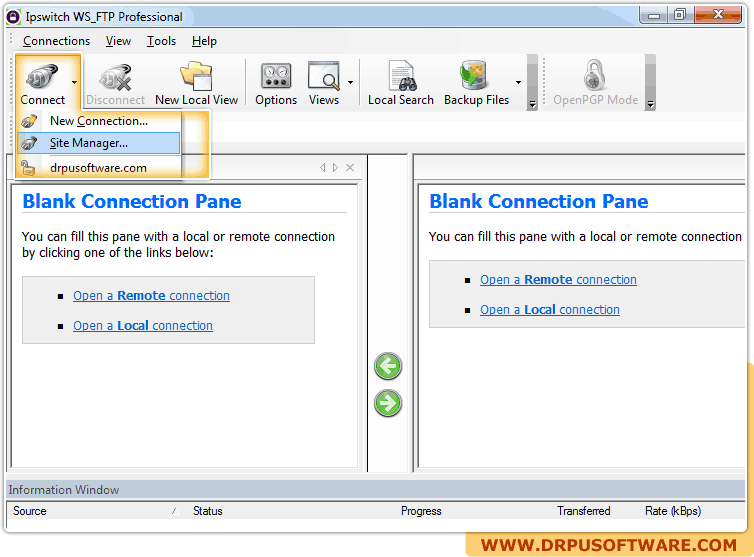
Task: Click the drpusoftware.com site lock icon
Action: point(28,168)
